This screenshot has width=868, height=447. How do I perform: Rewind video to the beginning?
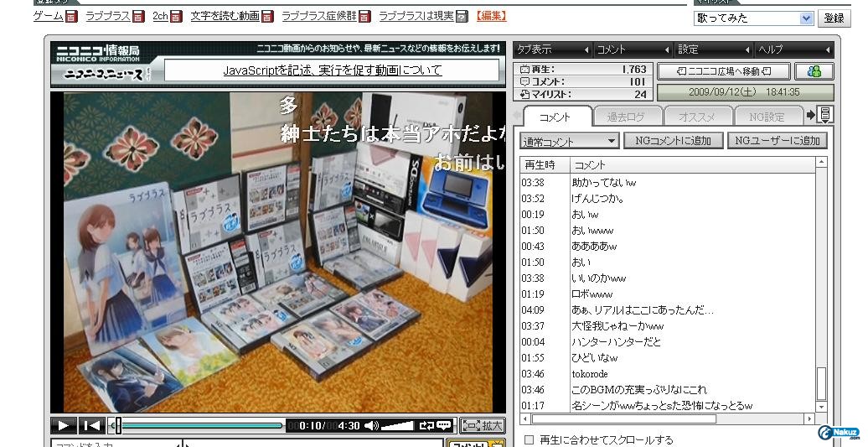pos(91,426)
